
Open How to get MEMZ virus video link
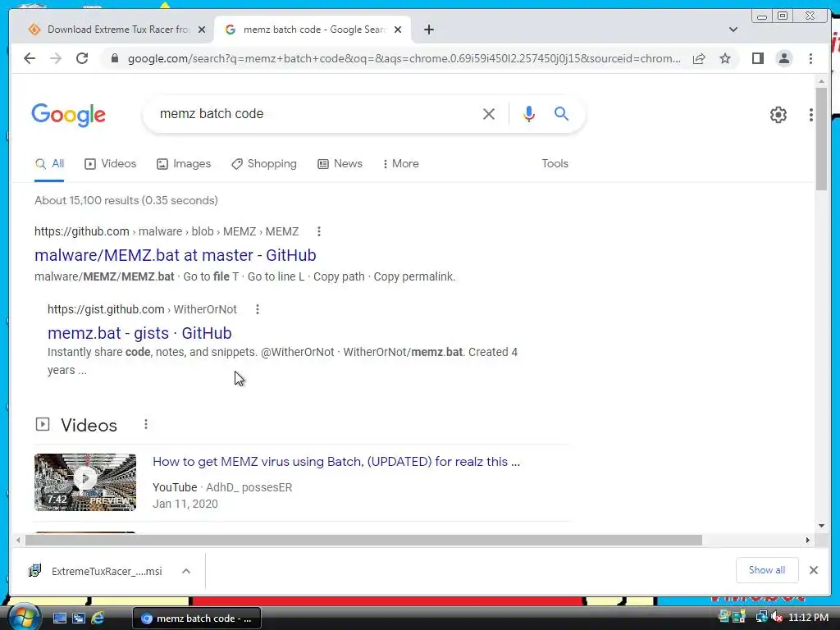click(x=336, y=461)
